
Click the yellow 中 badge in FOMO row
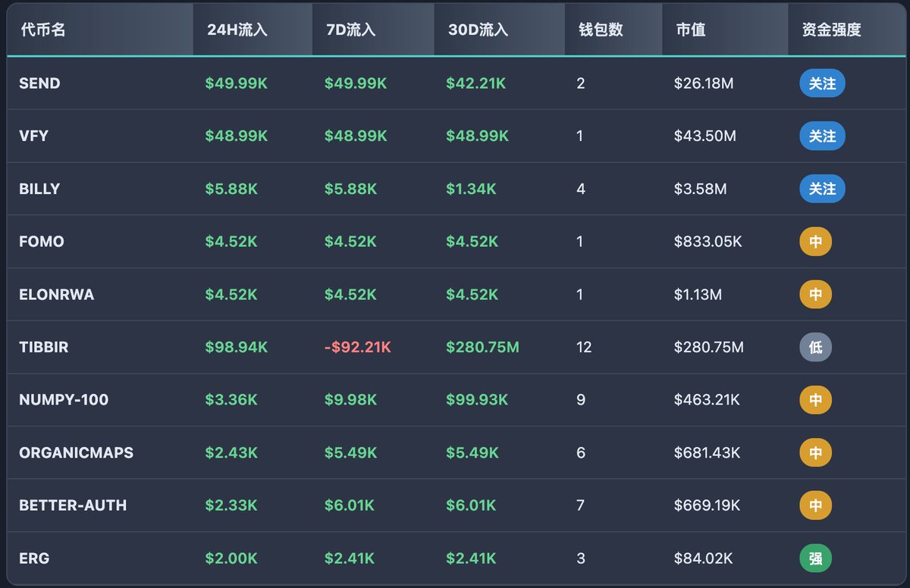tap(815, 242)
